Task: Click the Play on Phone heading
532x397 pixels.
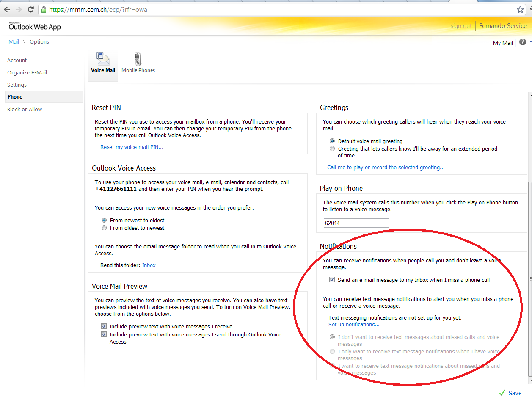Action: click(341, 189)
